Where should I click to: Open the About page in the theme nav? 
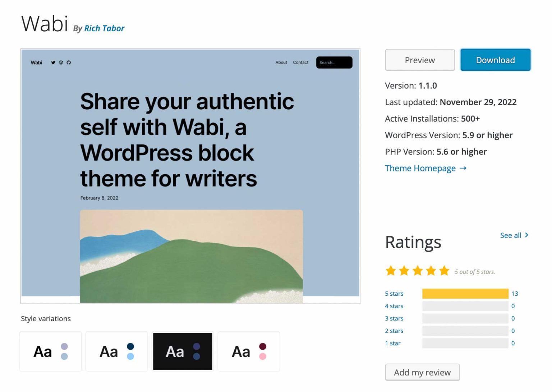click(x=281, y=63)
